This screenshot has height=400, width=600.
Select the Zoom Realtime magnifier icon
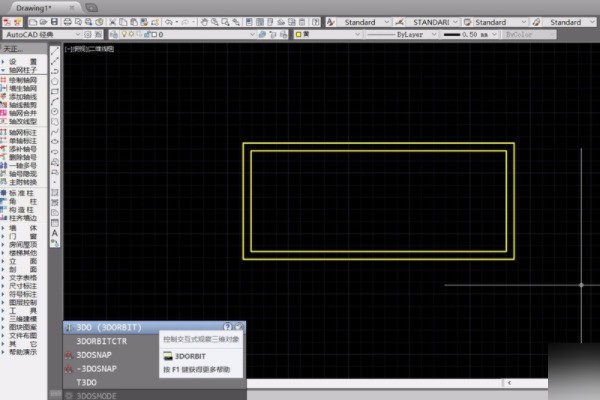(215, 22)
